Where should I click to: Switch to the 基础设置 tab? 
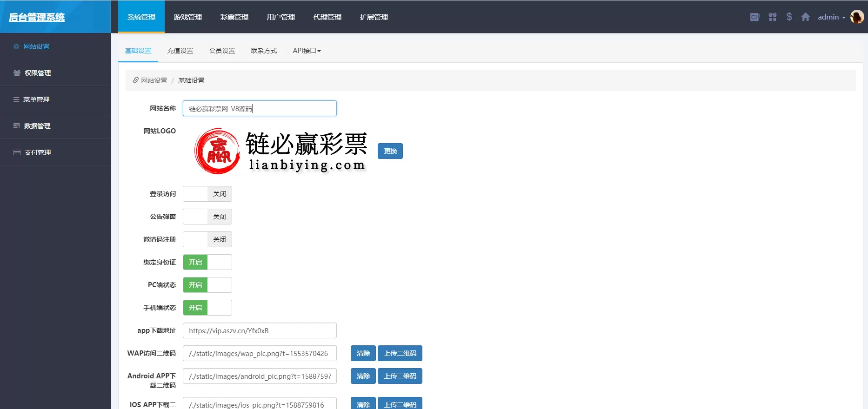point(138,51)
